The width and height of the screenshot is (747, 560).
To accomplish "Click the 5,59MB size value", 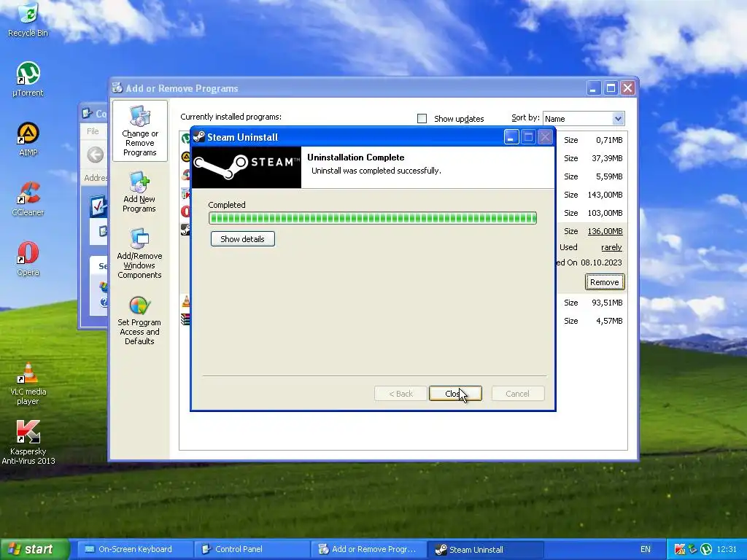I will [609, 176].
